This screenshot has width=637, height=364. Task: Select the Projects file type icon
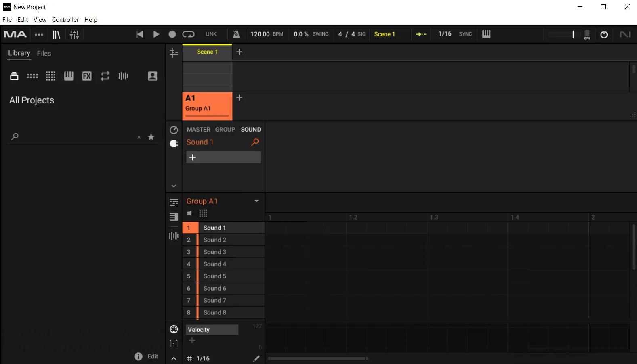click(14, 76)
